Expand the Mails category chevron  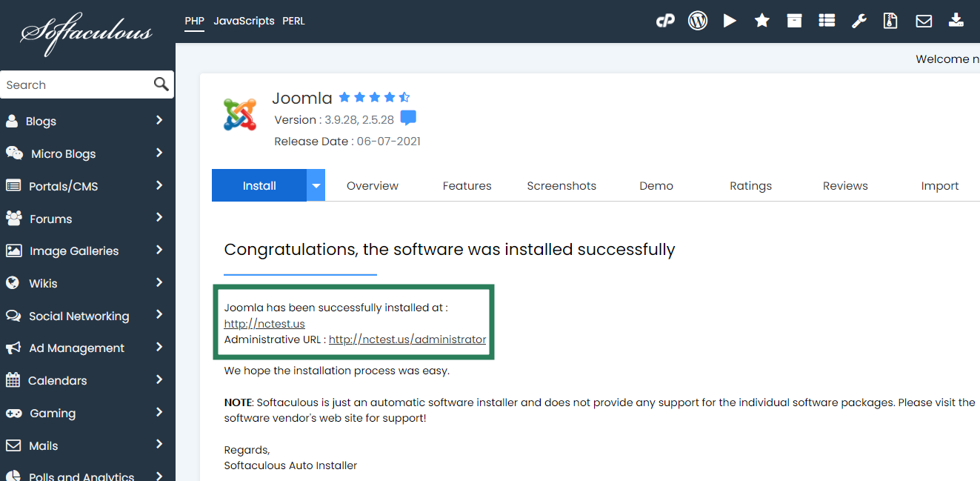pyautogui.click(x=159, y=445)
